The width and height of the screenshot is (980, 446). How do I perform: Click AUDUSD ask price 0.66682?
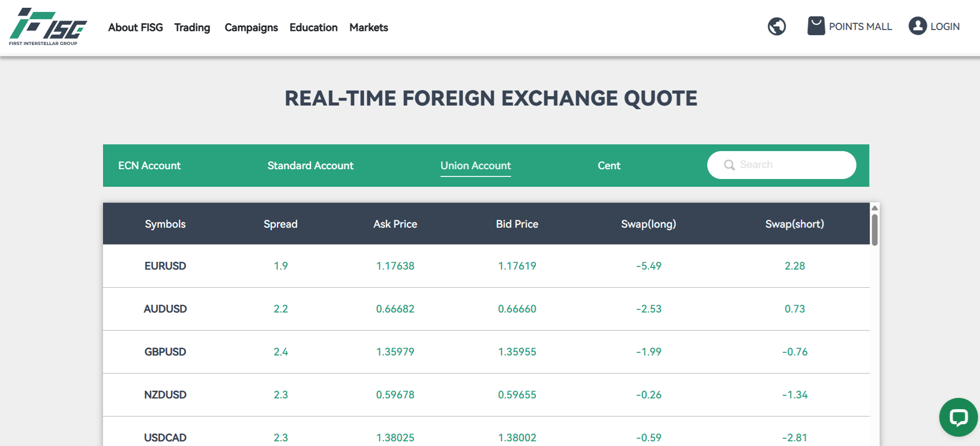395,309
